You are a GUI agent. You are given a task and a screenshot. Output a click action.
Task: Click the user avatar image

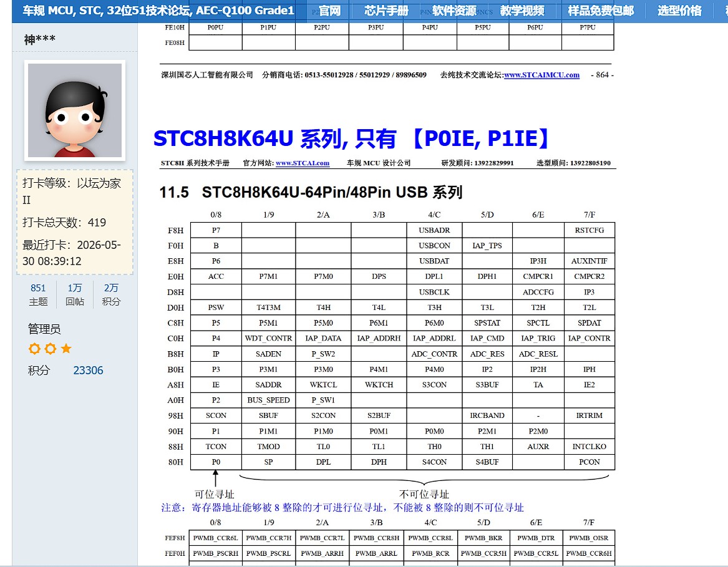(x=75, y=110)
